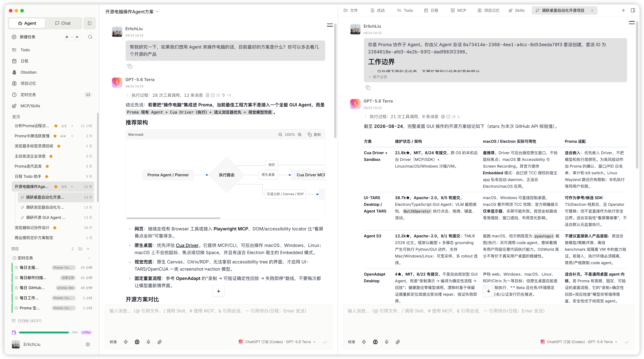Click the wallet icon beside the usage bar
This screenshot has height=359, width=644.
[x=14, y=332]
